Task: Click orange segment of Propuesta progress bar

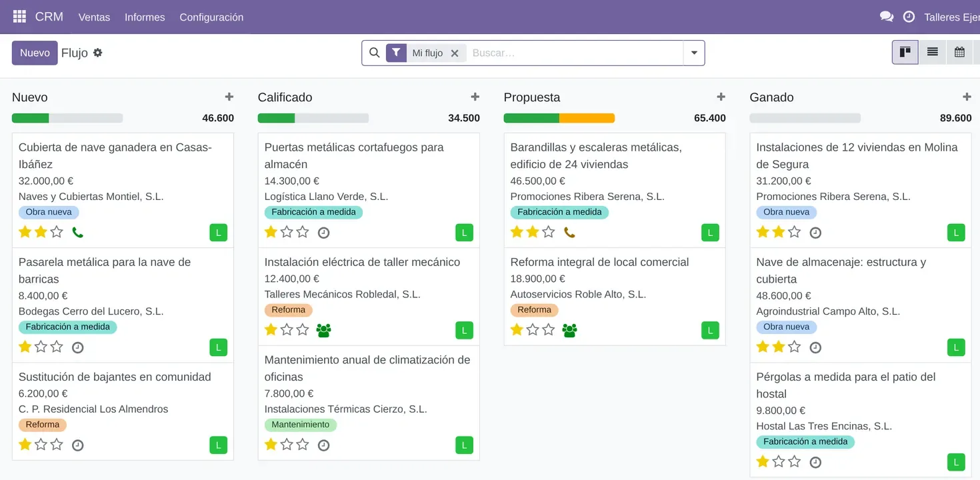Action: coord(587,118)
